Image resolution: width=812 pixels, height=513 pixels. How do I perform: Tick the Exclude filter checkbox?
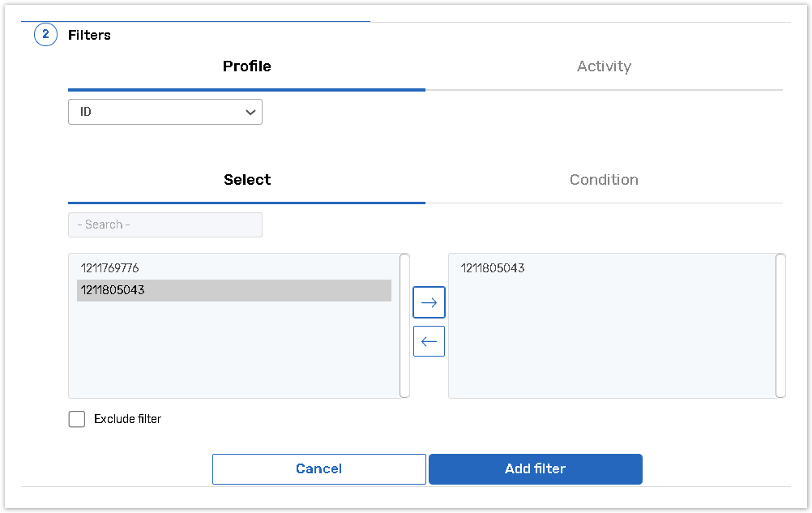(x=77, y=419)
